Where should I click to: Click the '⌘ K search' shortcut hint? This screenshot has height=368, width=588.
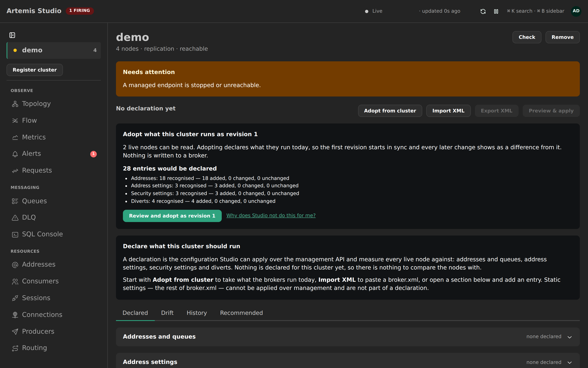click(x=519, y=11)
